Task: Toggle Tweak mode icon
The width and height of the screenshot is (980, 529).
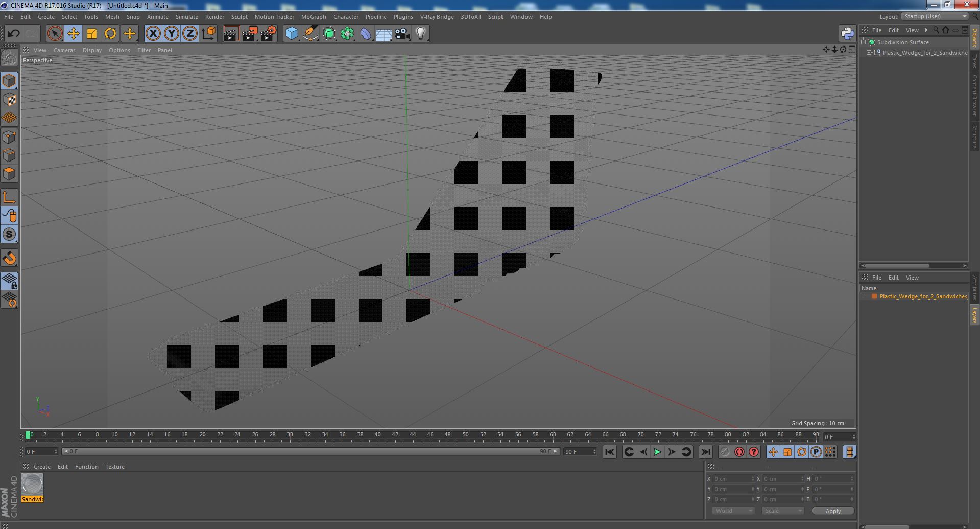Action: [x=9, y=216]
